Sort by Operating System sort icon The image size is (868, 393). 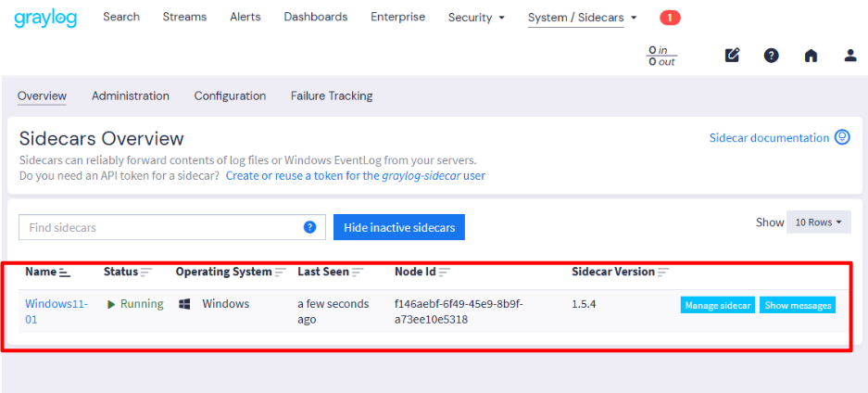[x=281, y=272]
